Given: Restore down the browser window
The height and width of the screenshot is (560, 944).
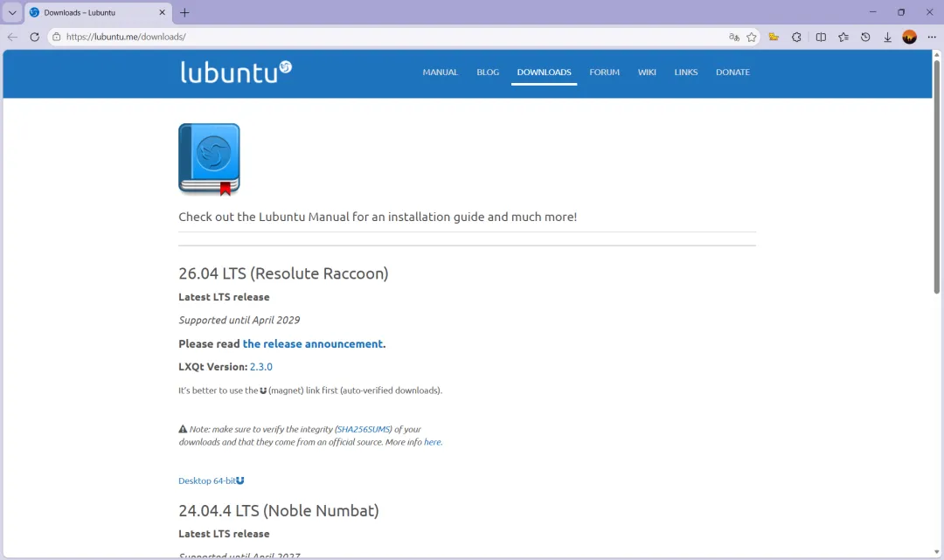Looking at the screenshot, I should point(901,12).
